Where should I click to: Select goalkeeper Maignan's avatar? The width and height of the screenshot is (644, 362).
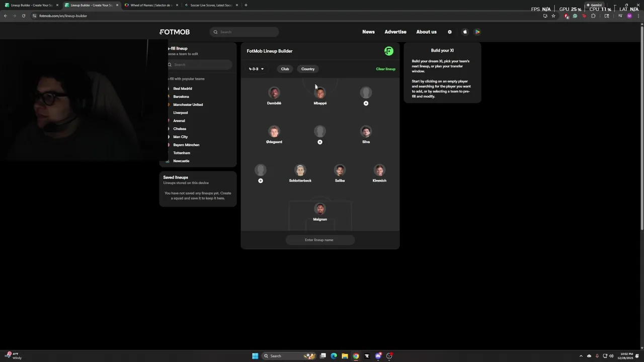click(320, 209)
